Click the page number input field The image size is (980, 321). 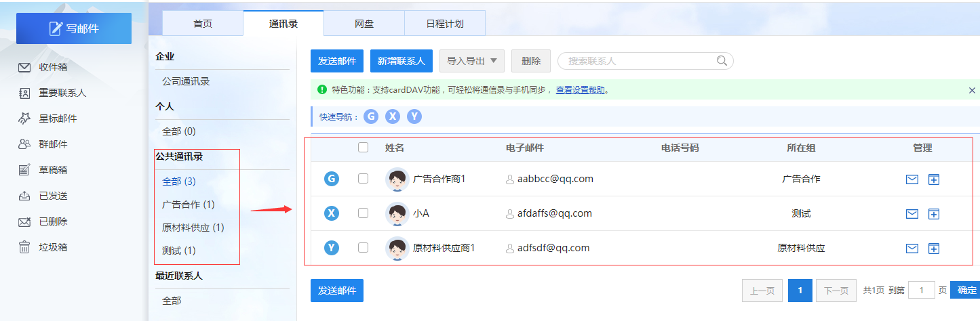coord(921,291)
